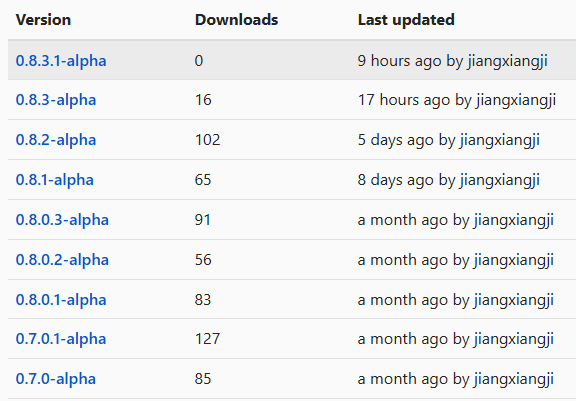Open version 0.8.2-alpha
This screenshot has height=401, width=576.
tap(56, 140)
